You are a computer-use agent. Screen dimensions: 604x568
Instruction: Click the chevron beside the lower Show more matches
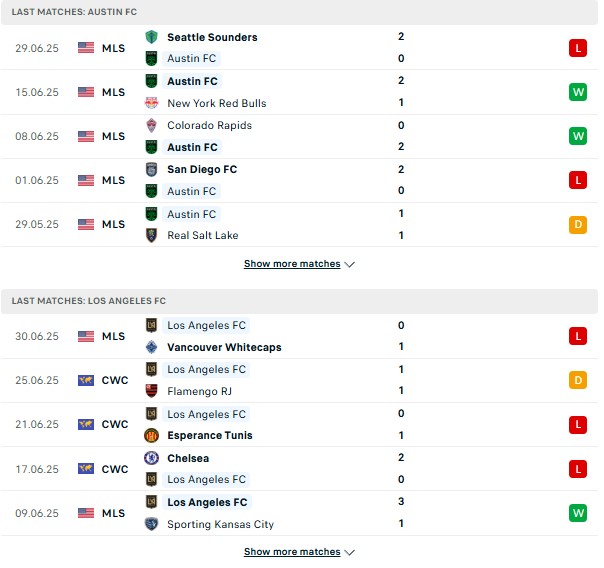click(349, 552)
